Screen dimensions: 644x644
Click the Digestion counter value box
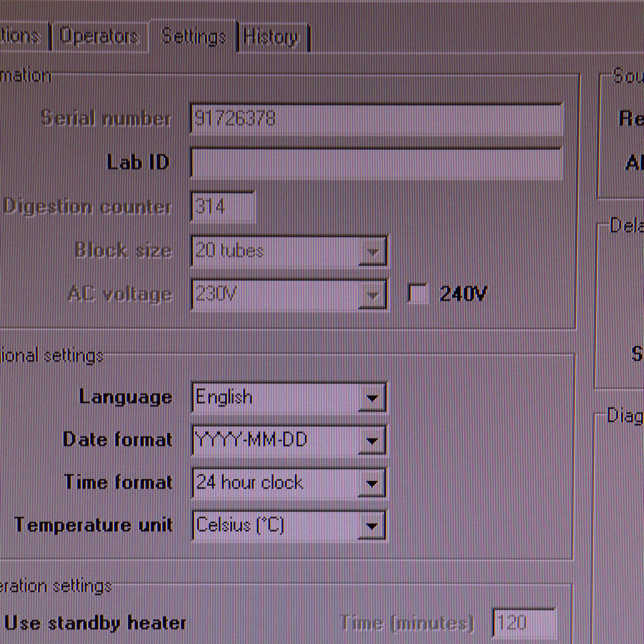[x=223, y=207]
